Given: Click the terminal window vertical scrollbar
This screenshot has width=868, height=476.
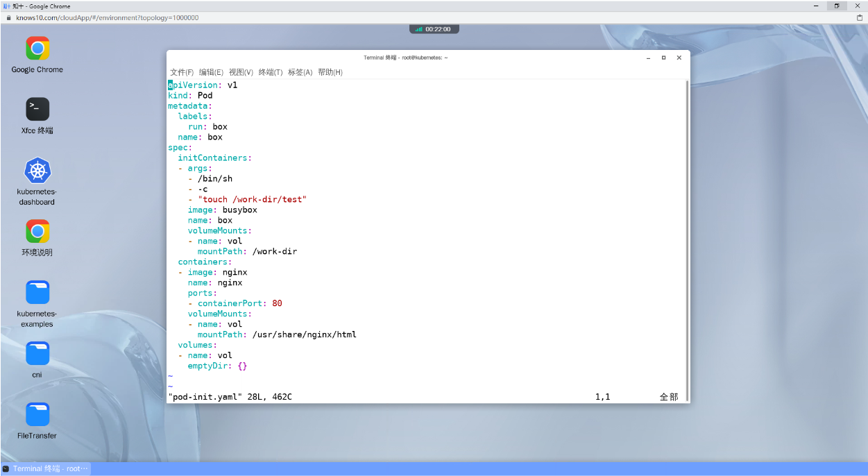Looking at the screenshot, I should pos(687,240).
